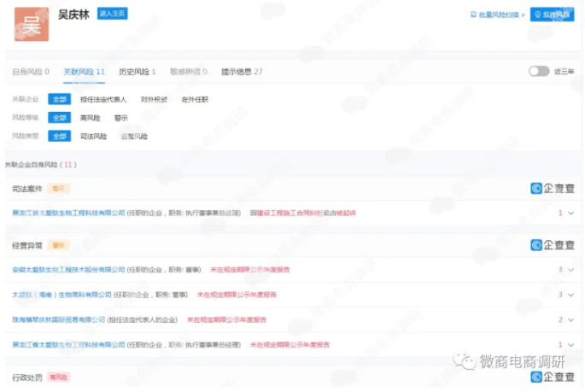Open 进入主页 button beside 吴庆林
This screenshot has height=392, width=585.
click(x=112, y=14)
